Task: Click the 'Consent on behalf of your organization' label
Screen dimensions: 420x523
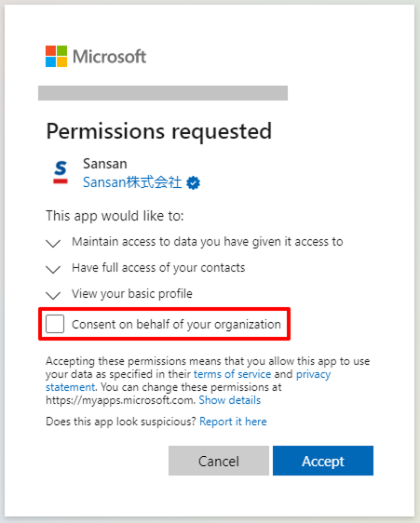Action: point(176,324)
